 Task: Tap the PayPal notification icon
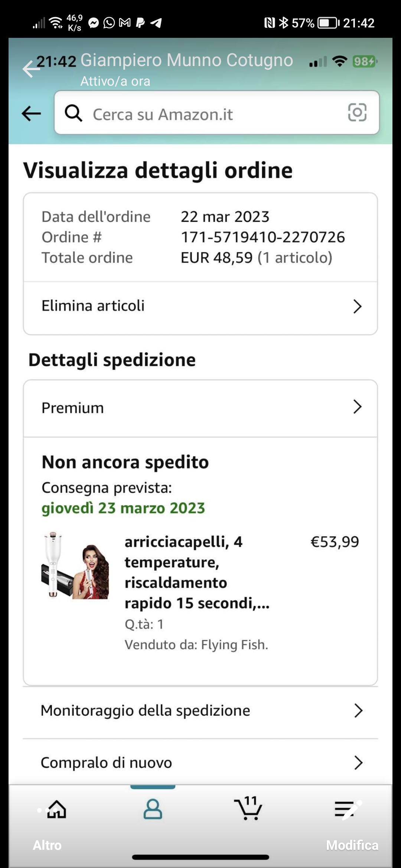click(140, 23)
